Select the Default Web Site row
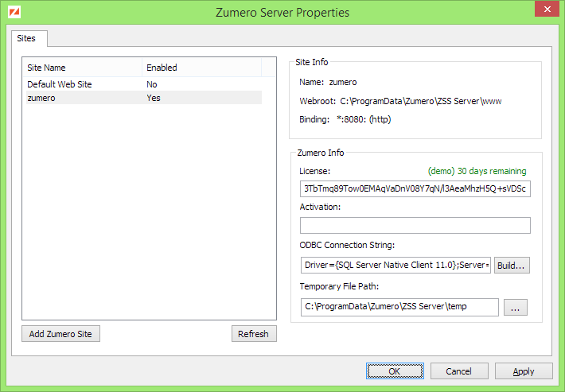The width and height of the screenshot is (565, 392). click(60, 83)
